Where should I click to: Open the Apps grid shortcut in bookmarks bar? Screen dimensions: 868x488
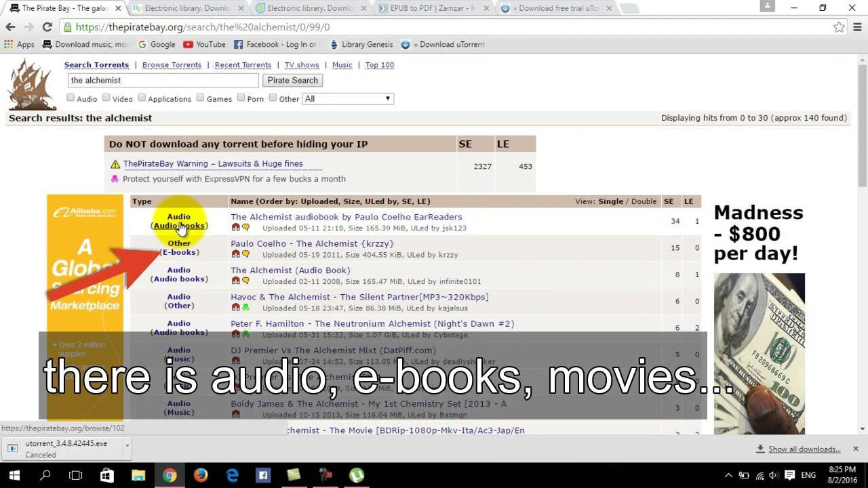pyautogui.click(x=8, y=45)
